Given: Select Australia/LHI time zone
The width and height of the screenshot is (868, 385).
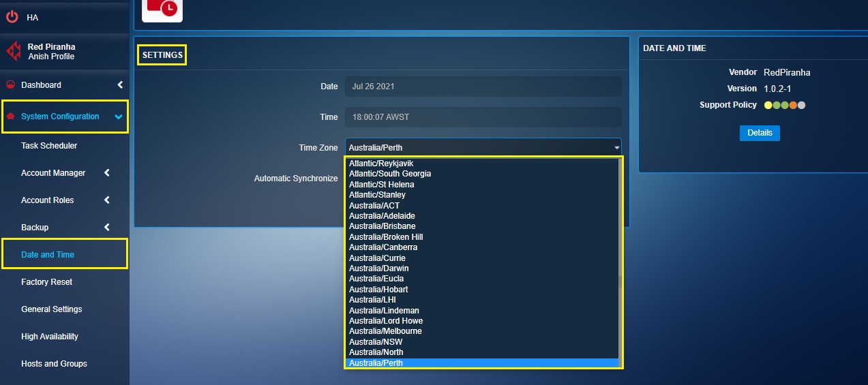Looking at the screenshot, I should (481, 300).
